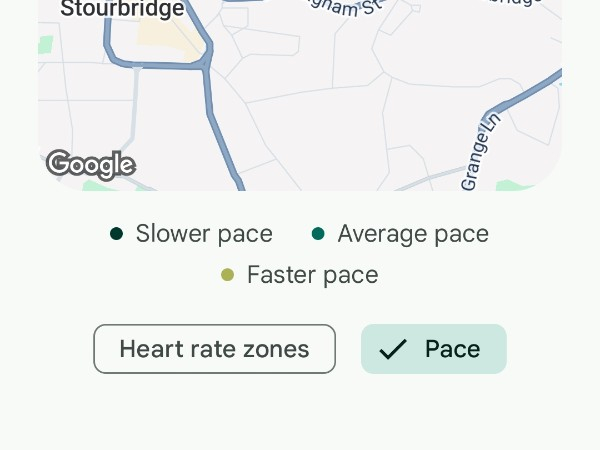The image size is (600, 450).
Task: Select the Average pace legend label
Action: pos(413,234)
